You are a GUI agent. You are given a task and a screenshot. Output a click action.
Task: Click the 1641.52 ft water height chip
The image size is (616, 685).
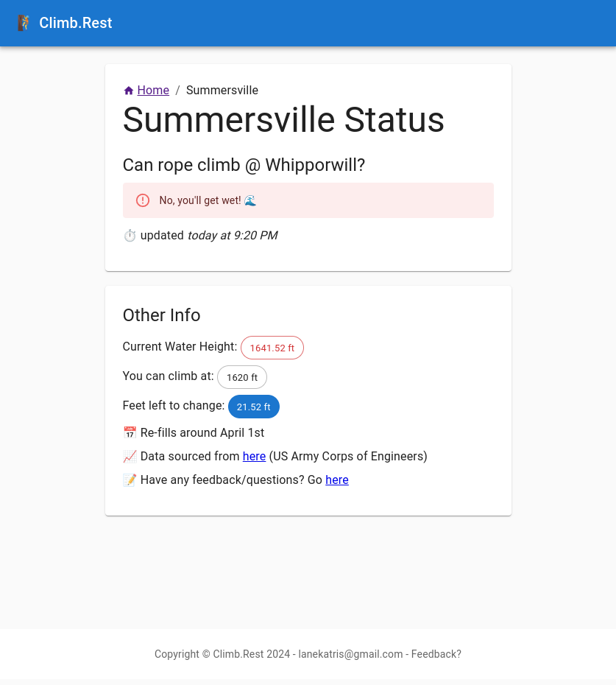(272, 348)
